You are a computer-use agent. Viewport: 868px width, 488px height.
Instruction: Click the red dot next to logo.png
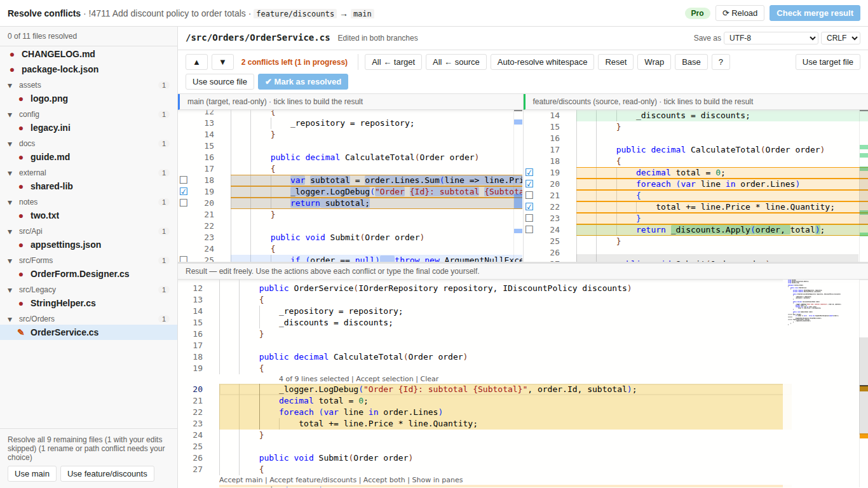(21, 99)
